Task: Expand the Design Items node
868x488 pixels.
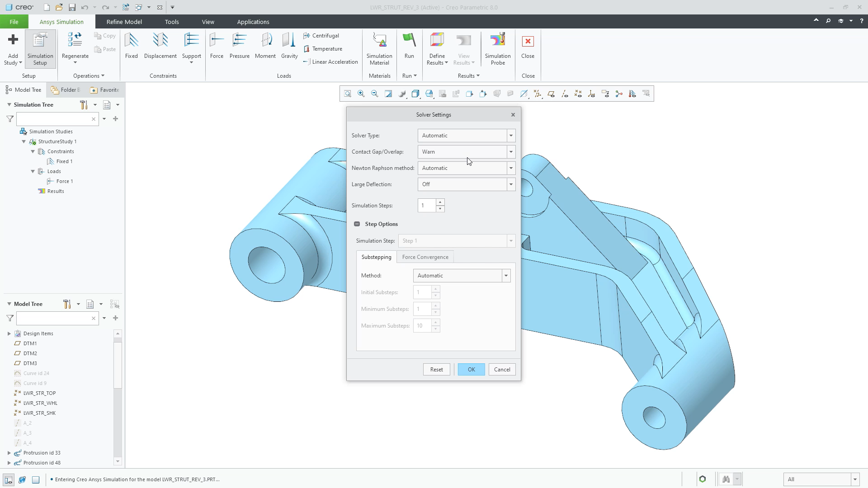Action: pyautogui.click(x=9, y=333)
